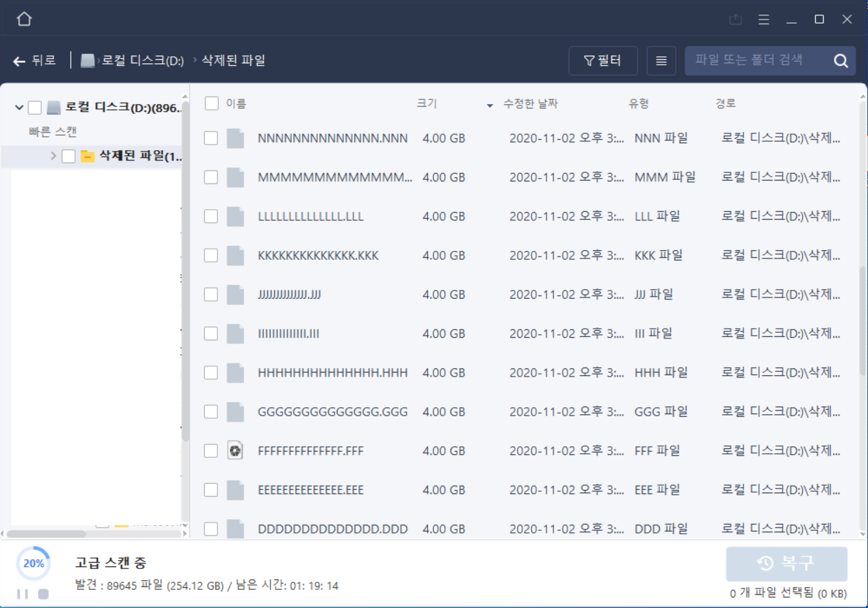
Task: Select the 로컬 디스크(D:) breadcrumb
Action: coord(142,60)
